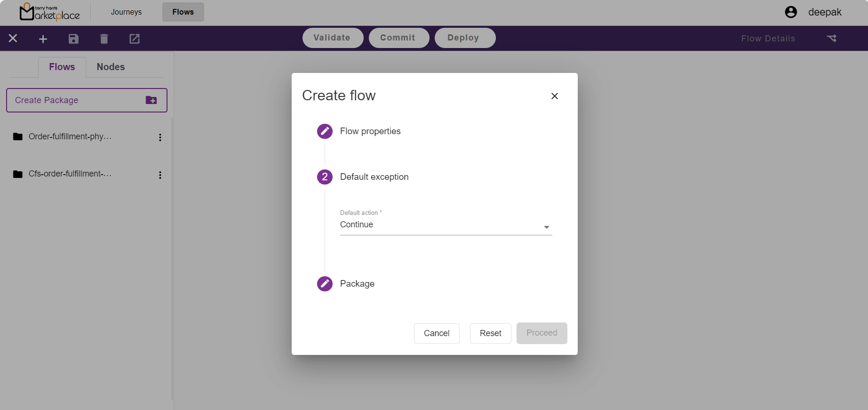Select the Order-fulfillment-phy package folder

70,137
